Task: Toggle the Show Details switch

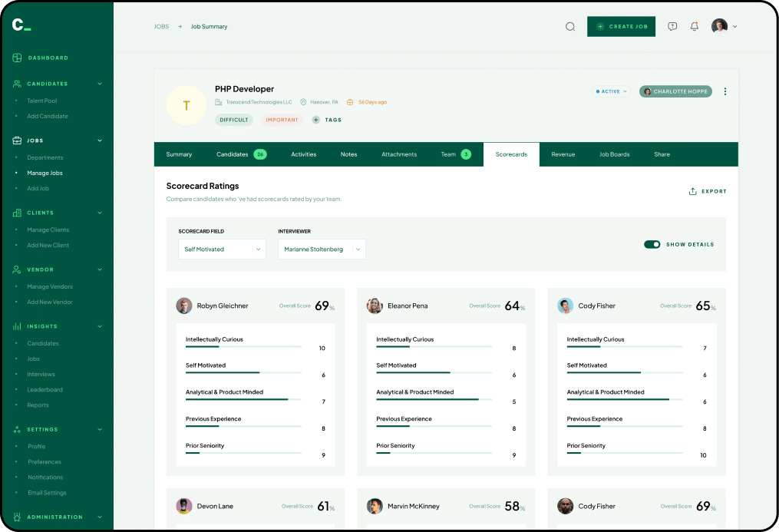Action: point(652,244)
